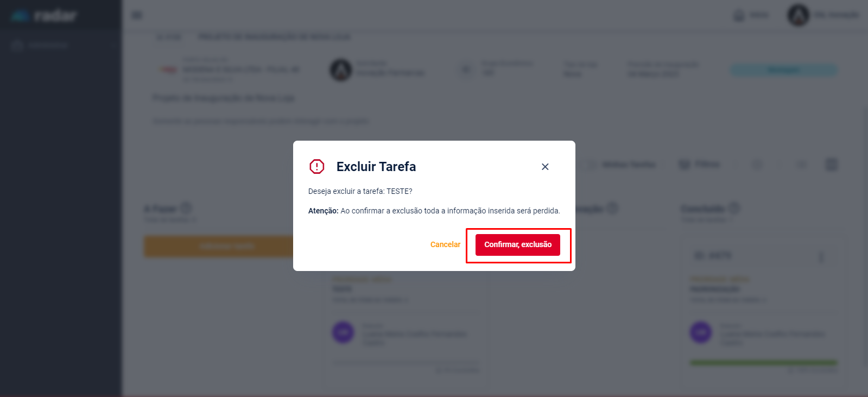
Task: Click the teal status badge in project header
Action: 783,70
